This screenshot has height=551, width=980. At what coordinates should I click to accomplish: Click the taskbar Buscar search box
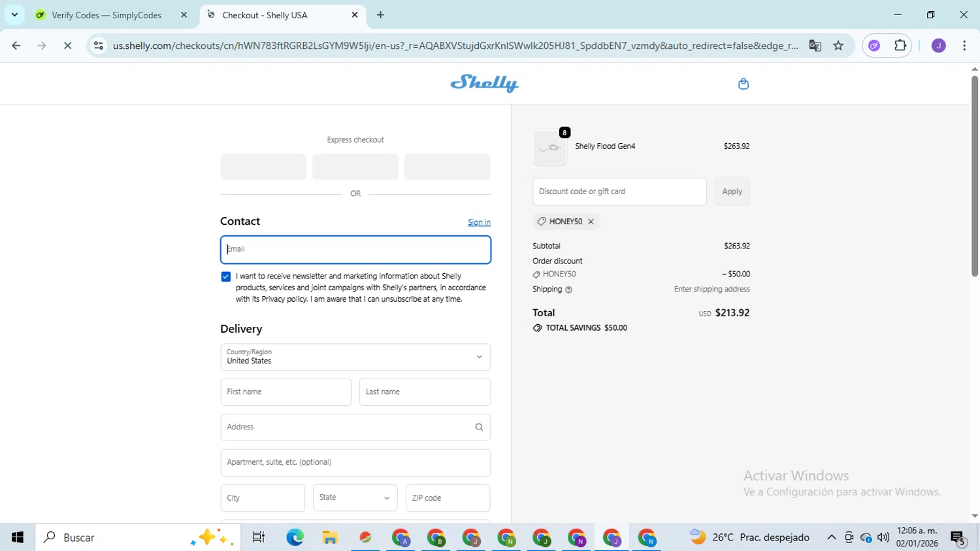pyautogui.click(x=138, y=537)
